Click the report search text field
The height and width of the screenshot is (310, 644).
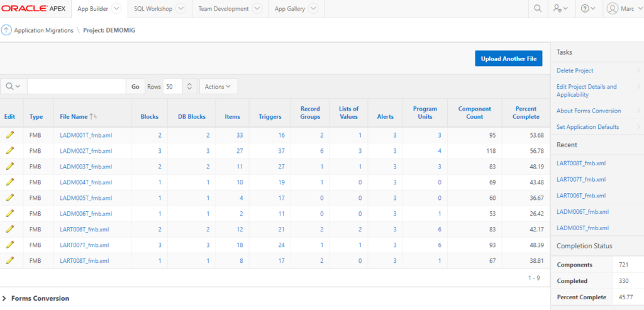[76, 87]
